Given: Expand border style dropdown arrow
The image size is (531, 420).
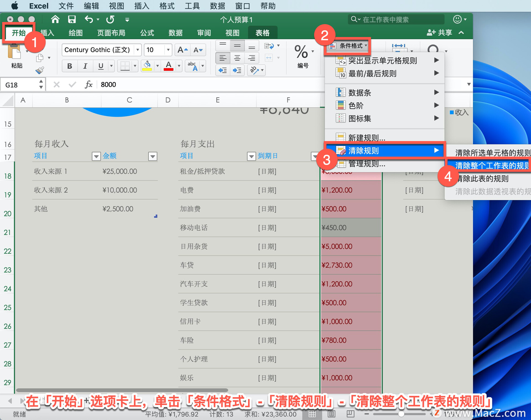Looking at the screenshot, I should (135, 66).
